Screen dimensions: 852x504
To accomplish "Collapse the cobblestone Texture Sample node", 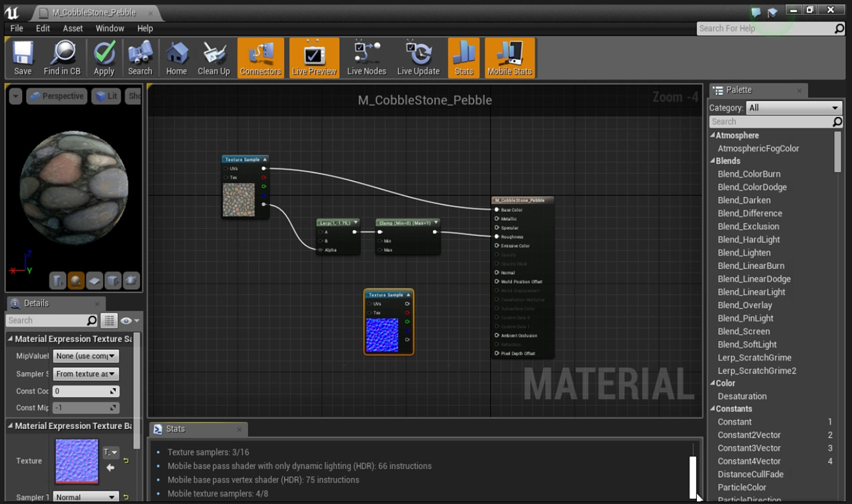I will click(x=265, y=159).
